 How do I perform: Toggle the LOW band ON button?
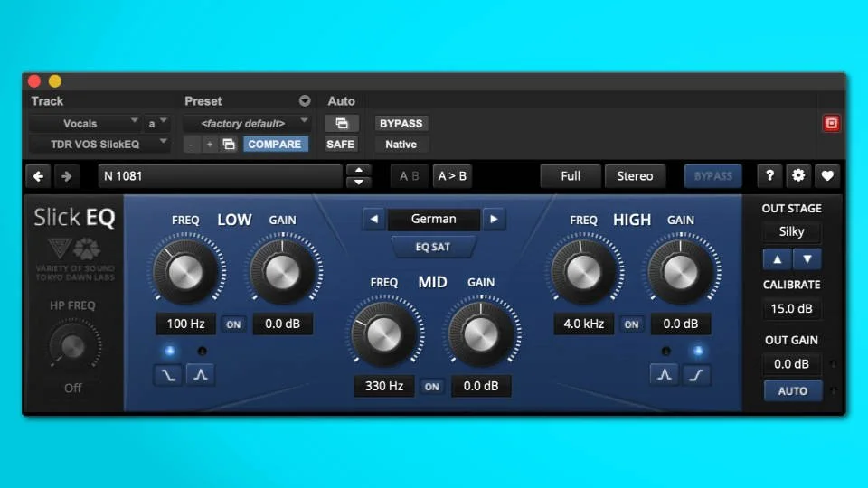[233, 324]
